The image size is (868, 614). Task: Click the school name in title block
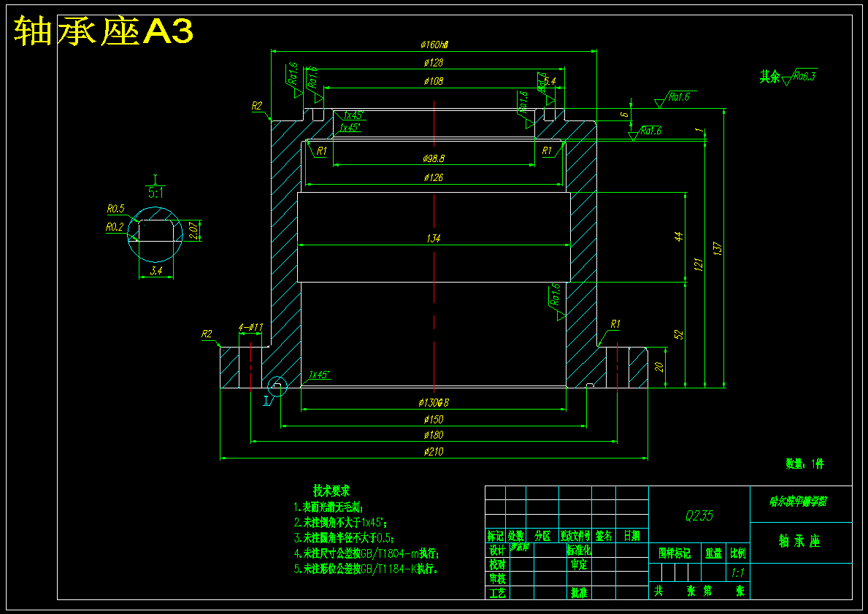point(799,502)
